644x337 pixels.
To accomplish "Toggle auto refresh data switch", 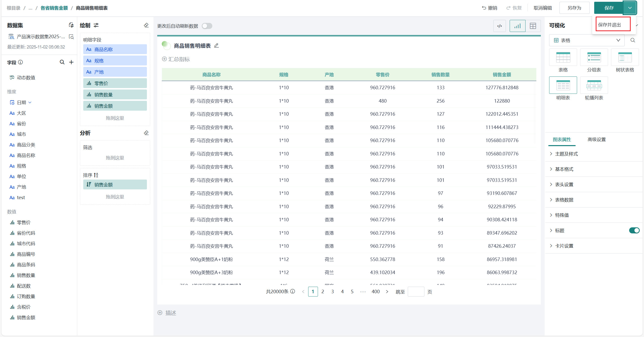I will tap(207, 26).
